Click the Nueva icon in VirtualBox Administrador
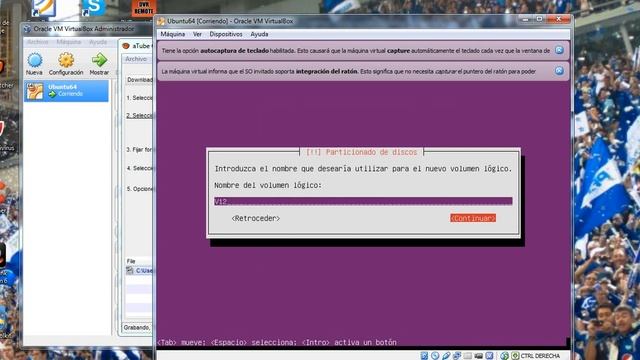This screenshot has height=360, width=640. coord(35,60)
